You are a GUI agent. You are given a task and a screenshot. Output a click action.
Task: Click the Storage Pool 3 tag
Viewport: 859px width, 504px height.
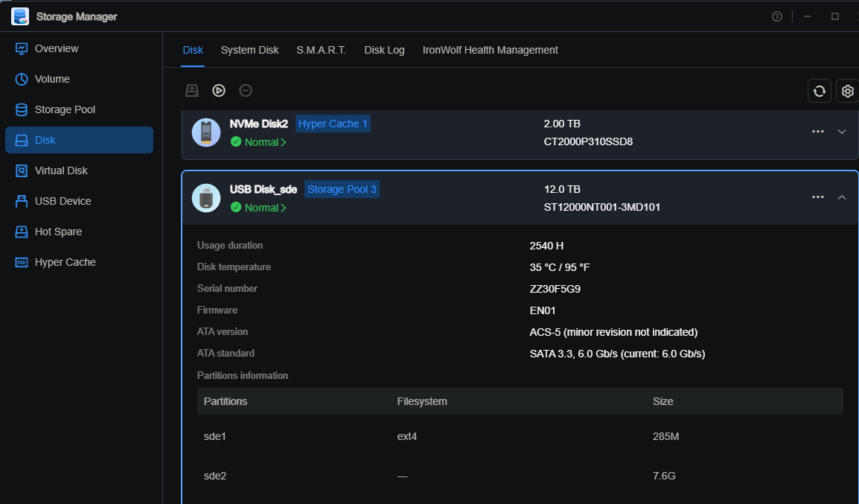coord(342,189)
